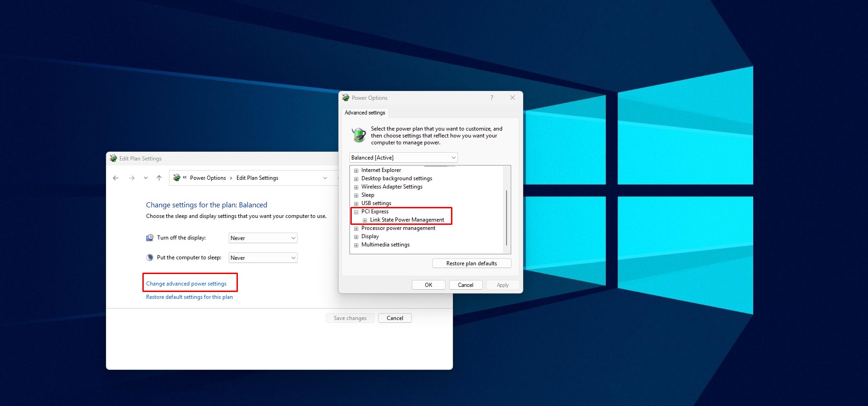
Task: Click the battery icon in Advanced settings
Action: click(359, 135)
